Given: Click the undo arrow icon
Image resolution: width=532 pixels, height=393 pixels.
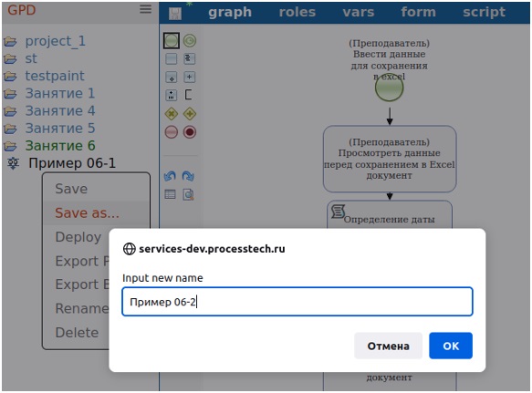Looking at the screenshot, I should click(x=170, y=176).
